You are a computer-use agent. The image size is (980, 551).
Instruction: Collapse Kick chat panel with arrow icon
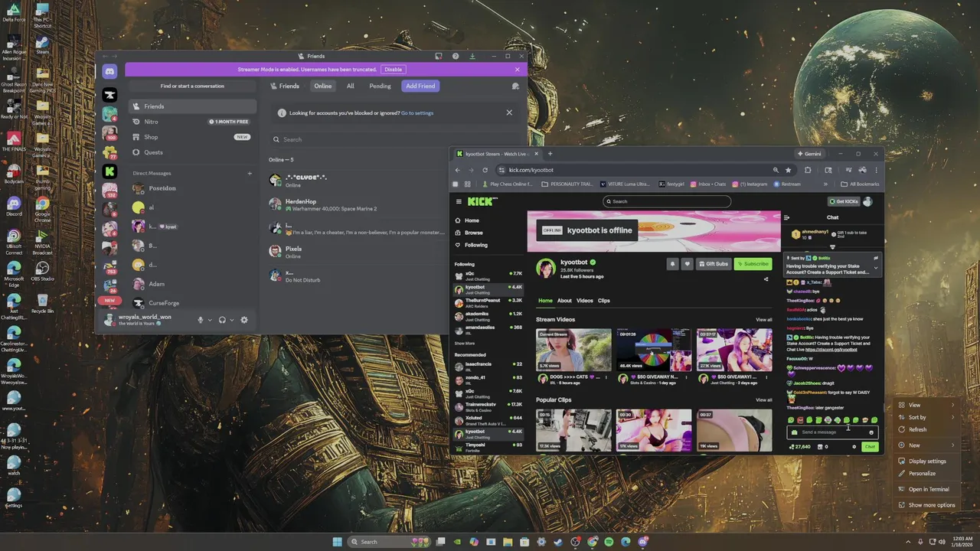pyautogui.click(x=786, y=217)
